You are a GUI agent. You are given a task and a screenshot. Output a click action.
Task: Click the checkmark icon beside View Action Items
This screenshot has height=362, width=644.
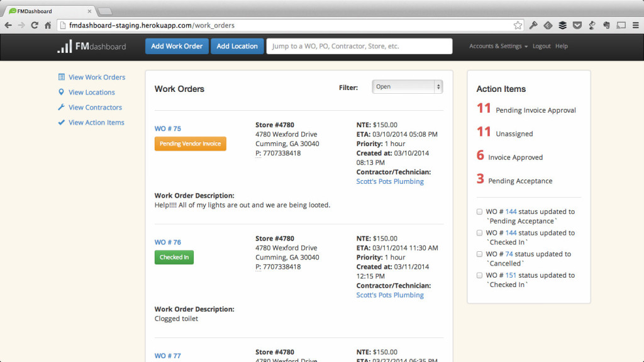point(61,122)
